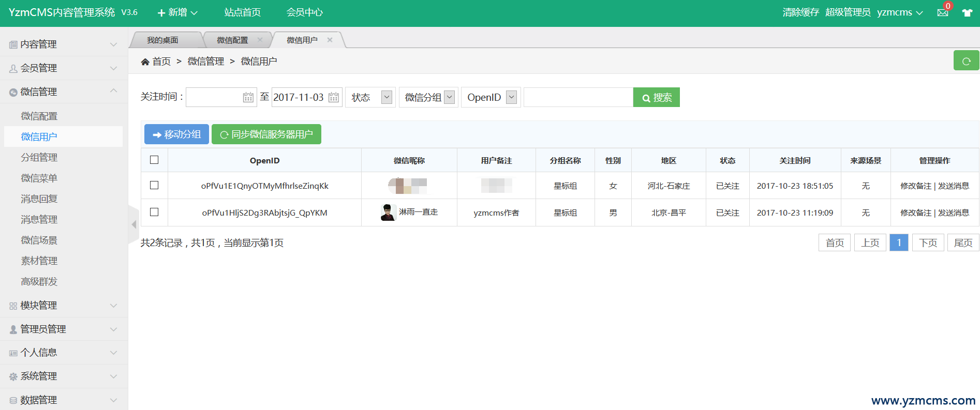Open end date calendar picker icon
This screenshot has height=410, width=980.
[334, 97]
